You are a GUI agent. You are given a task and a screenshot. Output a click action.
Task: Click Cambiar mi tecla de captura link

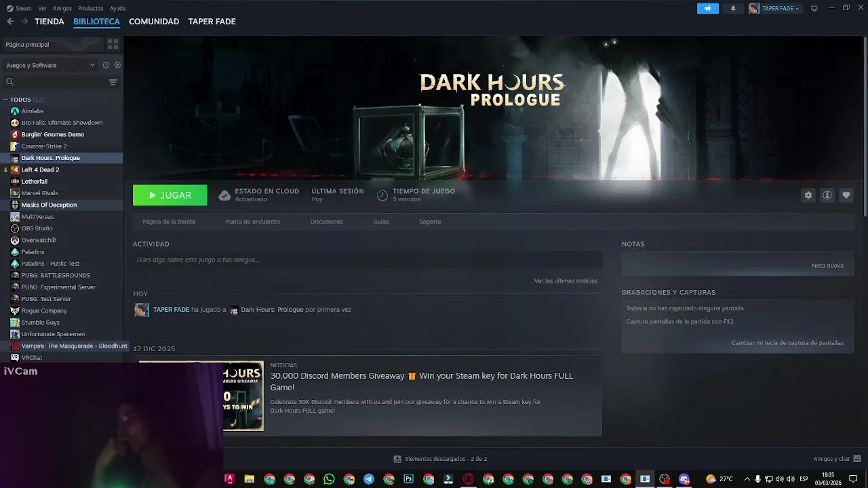pyautogui.click(x=787, y=343)
